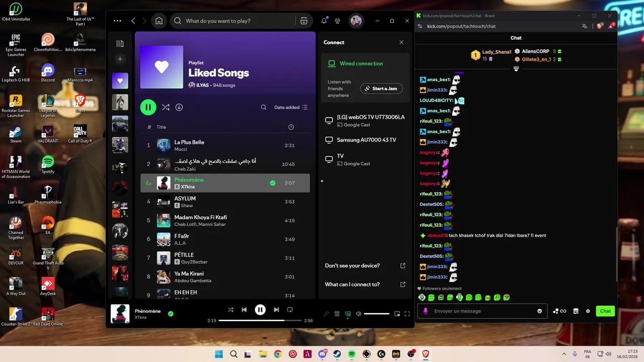Open Spotify notifications bell
Viewport: 644px width, 362px height.
point(324,21)
